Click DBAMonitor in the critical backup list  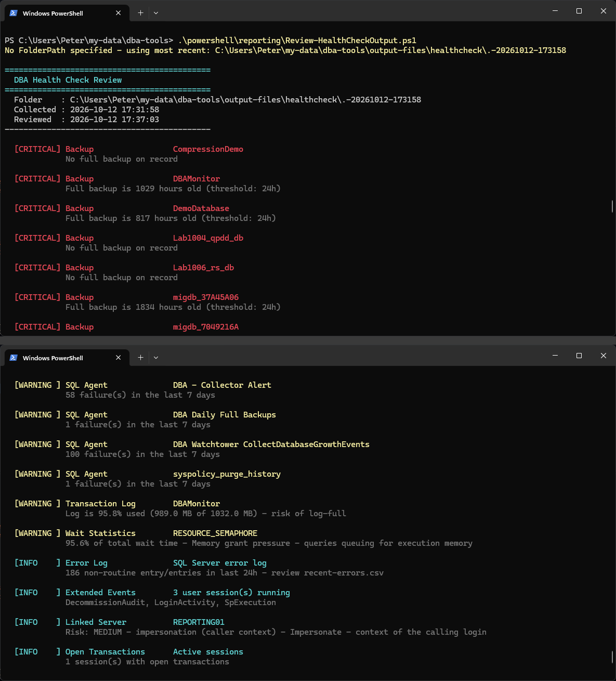(196, 179)
